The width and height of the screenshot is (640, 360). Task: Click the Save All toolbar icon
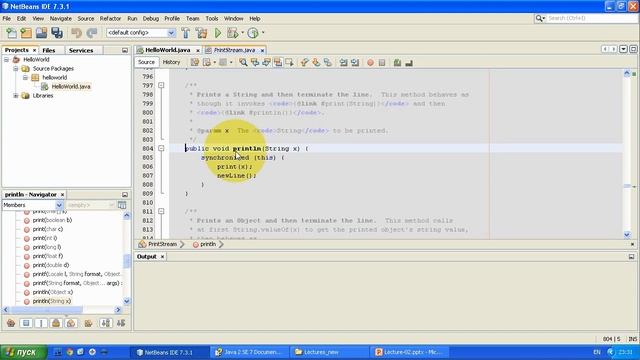click(x=57, y=33)
